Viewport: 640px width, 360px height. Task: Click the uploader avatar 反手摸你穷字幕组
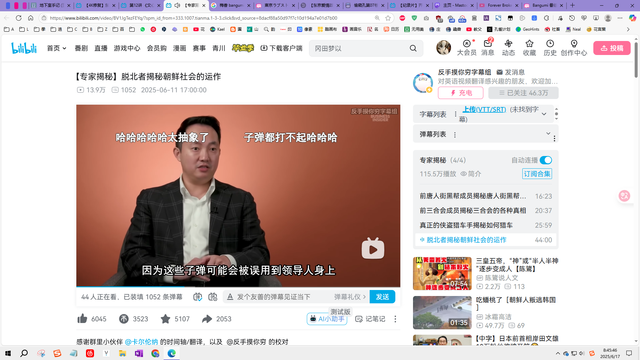[x=423, y=83]
